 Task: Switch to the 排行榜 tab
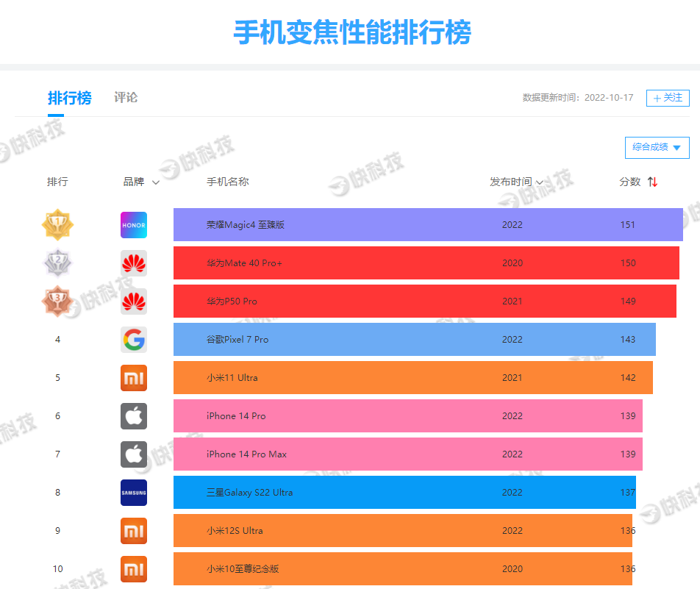coord(70,98)
